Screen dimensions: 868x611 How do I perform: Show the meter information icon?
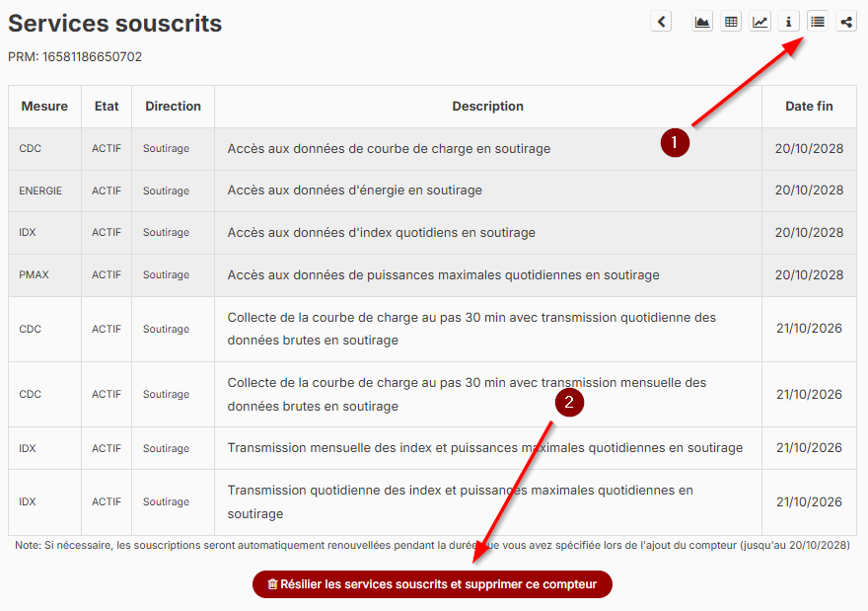point(788,22)
